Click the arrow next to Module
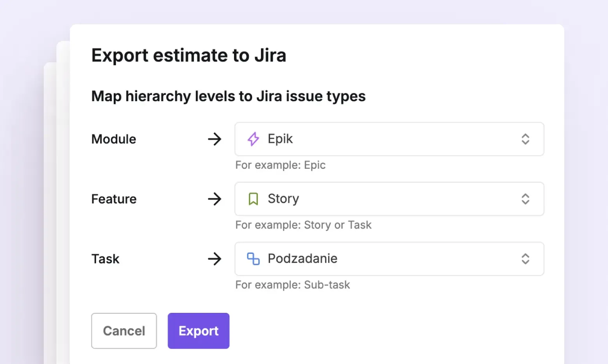The image size is (608, 364). 215,139
